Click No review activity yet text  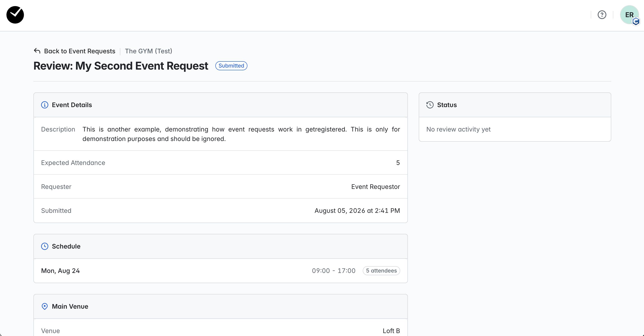point(458,129)
